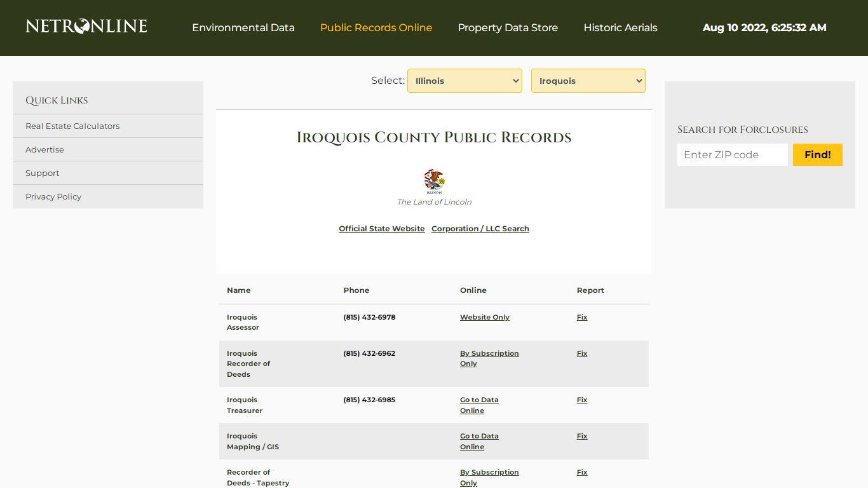Open the Privacy Policy link
This screenshot has width=868, height=488.
(53, 196)
